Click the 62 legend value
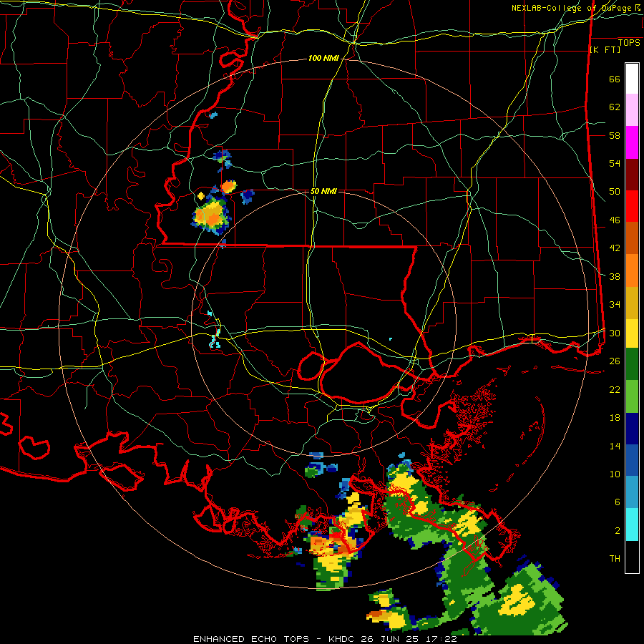This screenshot has width=644, height=644. [x=615, y=107]
